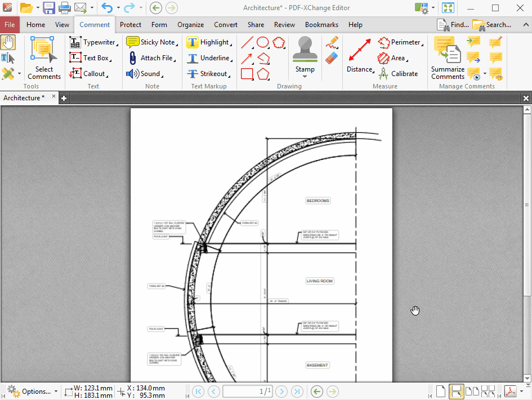Enable continuous page layout in status bar
This screenshot has height=400, width=532.
tap(456, 391)
